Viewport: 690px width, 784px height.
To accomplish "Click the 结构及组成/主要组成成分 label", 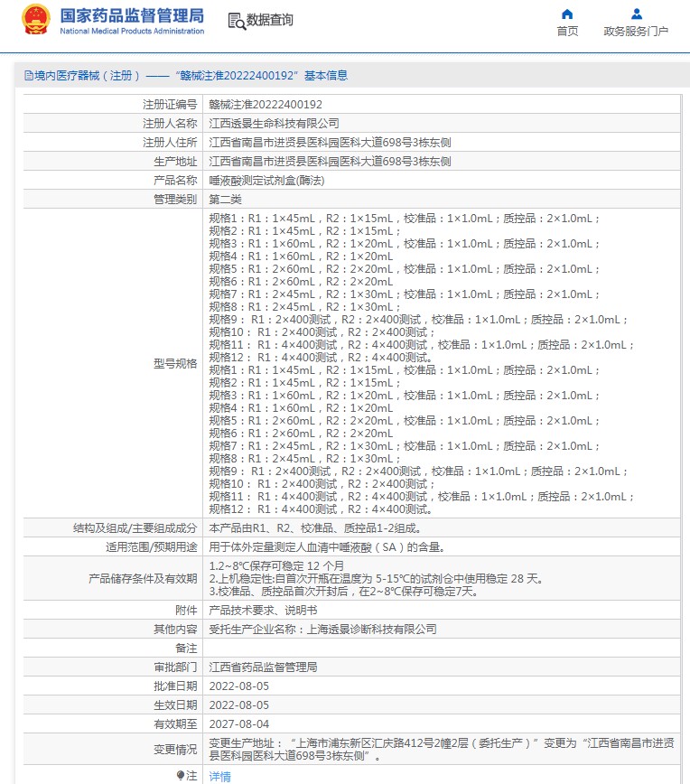I will [x=135, y=528].
